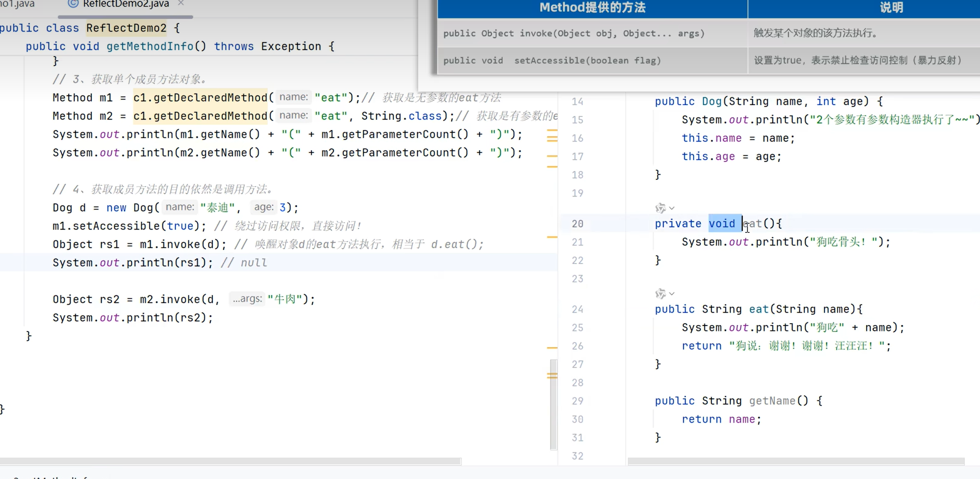
Task: Click 'this.name = name;' on line 16
Action: pyautogui.click(x=738, y=138)
